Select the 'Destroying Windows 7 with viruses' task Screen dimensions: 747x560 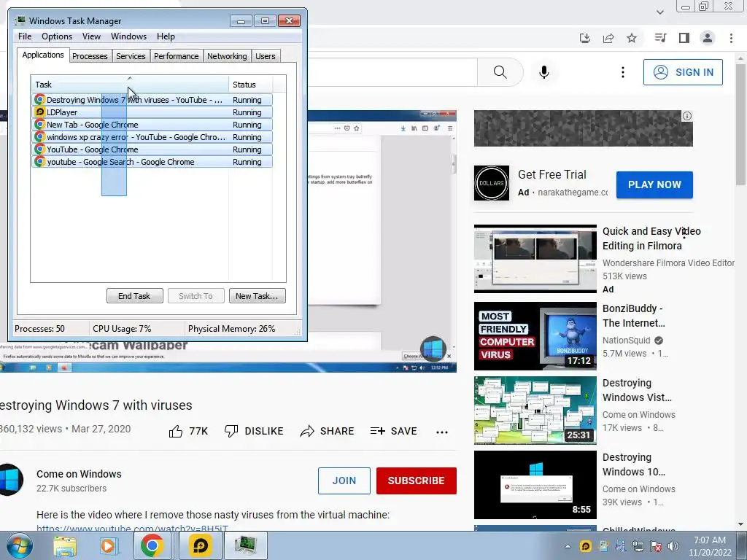152,100
